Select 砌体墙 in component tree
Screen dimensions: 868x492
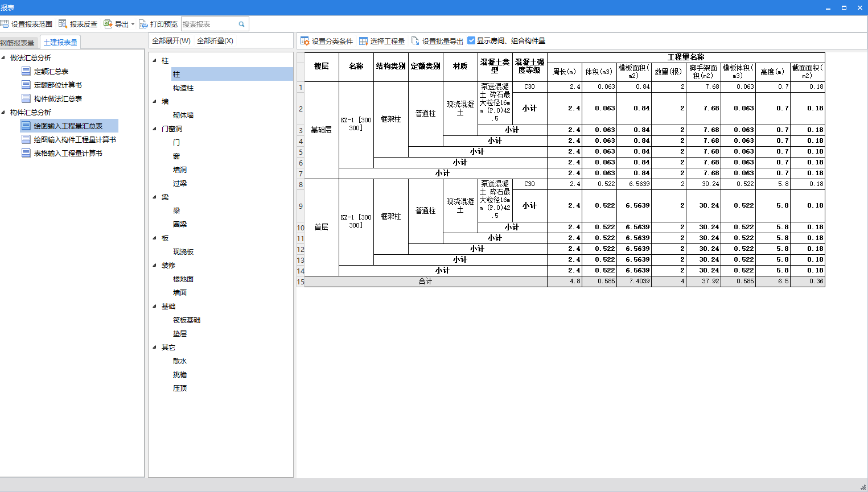pos(183,115)
